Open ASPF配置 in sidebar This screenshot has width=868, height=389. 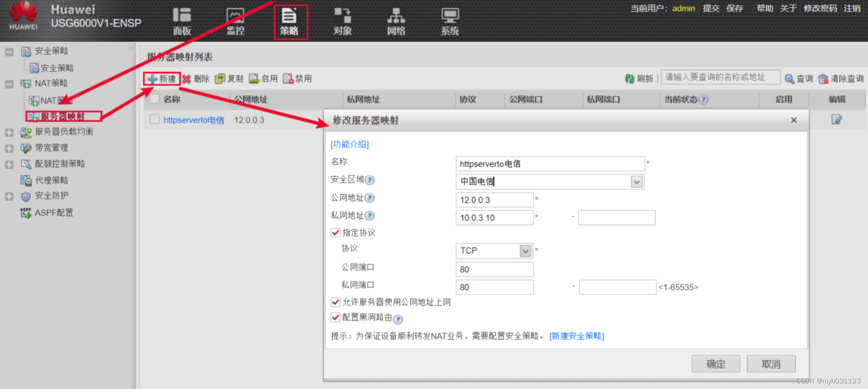point(54,212)
